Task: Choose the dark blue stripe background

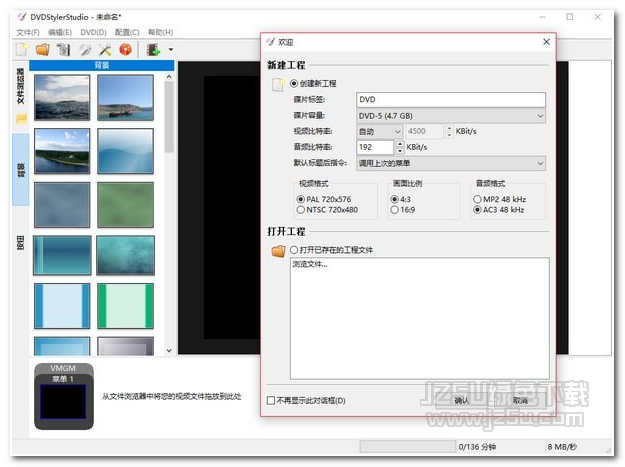Action: point(62,255)
